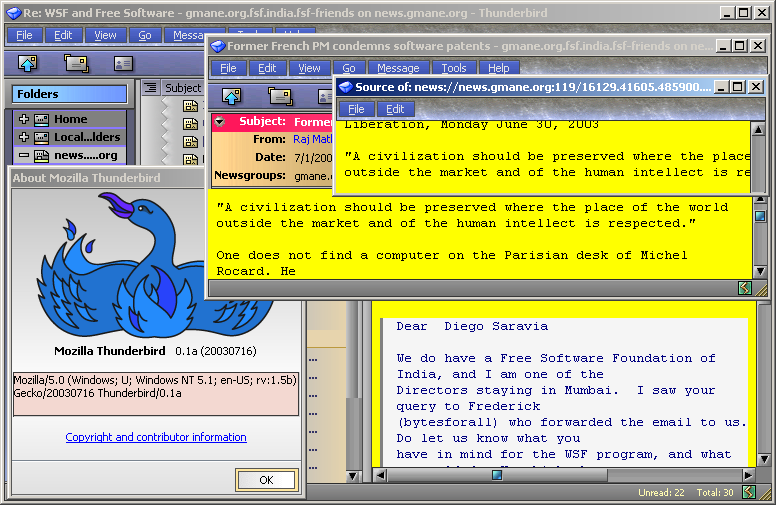Click compose icon in French PM window
Screen dimensions: 776x505
click(280, 96)
